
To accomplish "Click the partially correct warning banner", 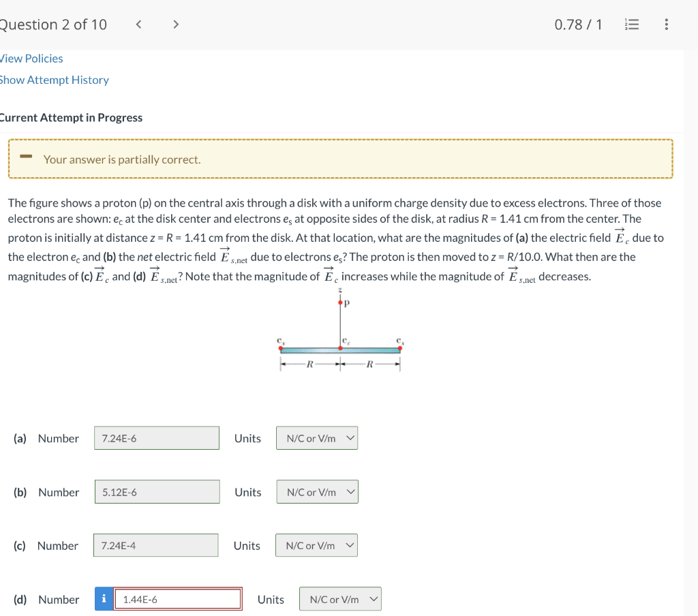I will coord(341,158).
